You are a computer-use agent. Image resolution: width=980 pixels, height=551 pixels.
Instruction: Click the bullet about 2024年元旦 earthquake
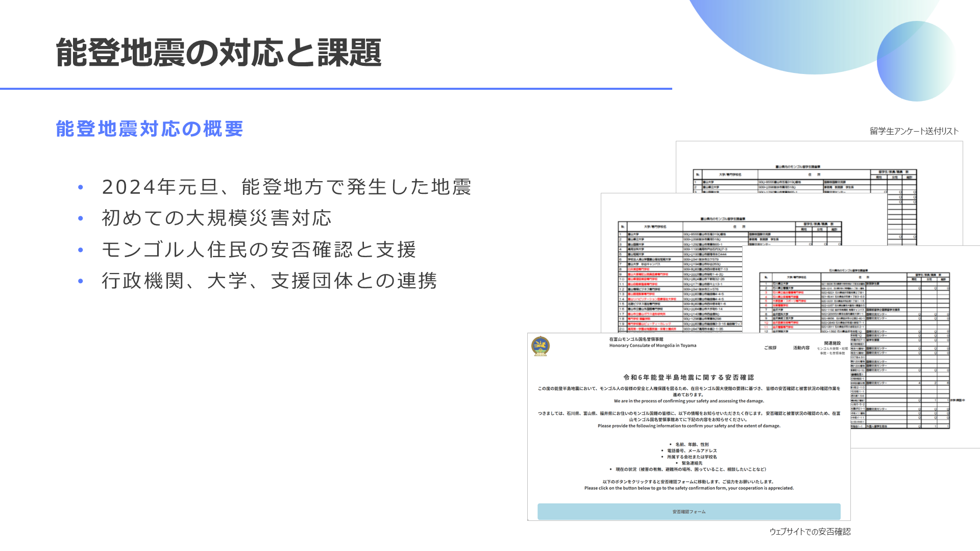(286, 187)
